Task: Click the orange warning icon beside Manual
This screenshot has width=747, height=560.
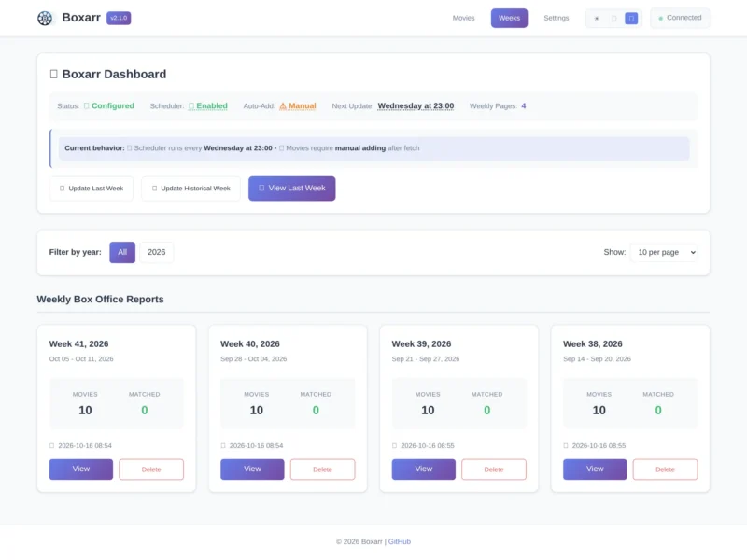Action: tap(283, 106)
